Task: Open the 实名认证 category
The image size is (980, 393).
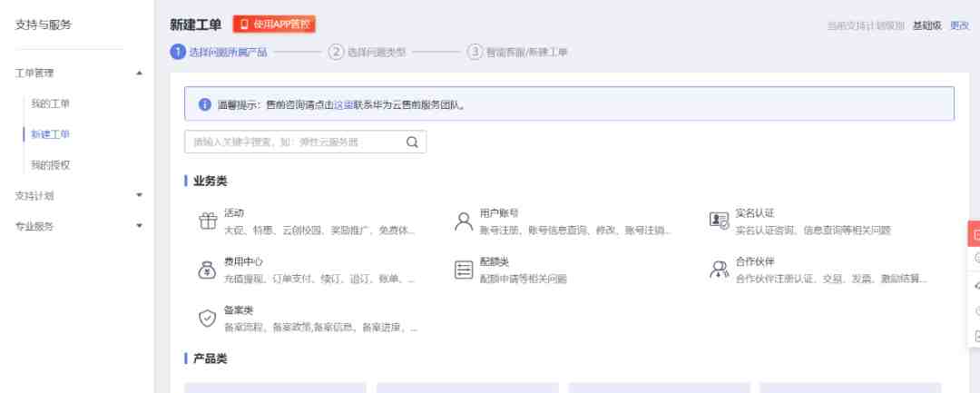Action: [755, 213]
